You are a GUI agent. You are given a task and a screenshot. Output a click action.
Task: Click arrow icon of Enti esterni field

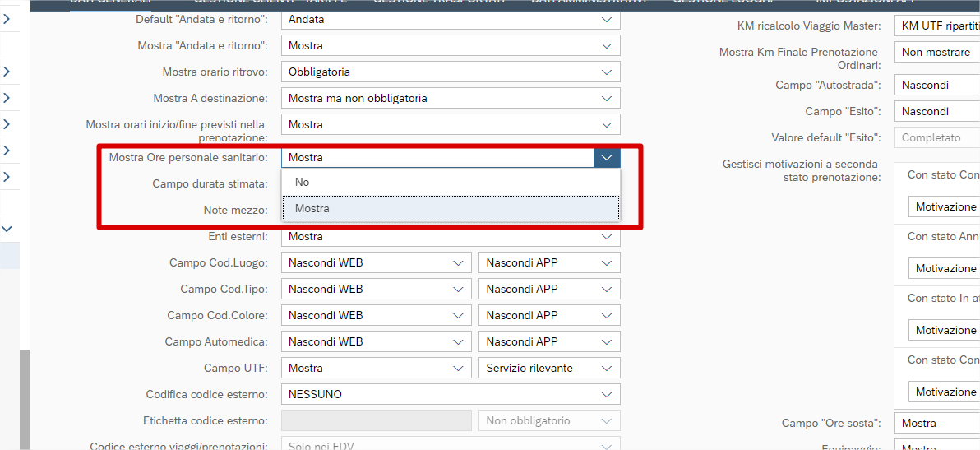pyautogui.click(x=607, y=236)
